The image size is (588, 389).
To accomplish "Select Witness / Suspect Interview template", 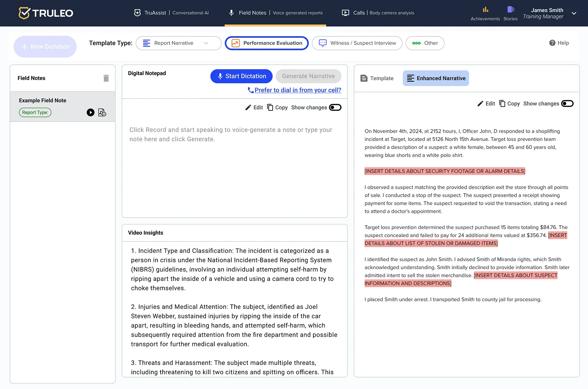I will coord(357,43).
